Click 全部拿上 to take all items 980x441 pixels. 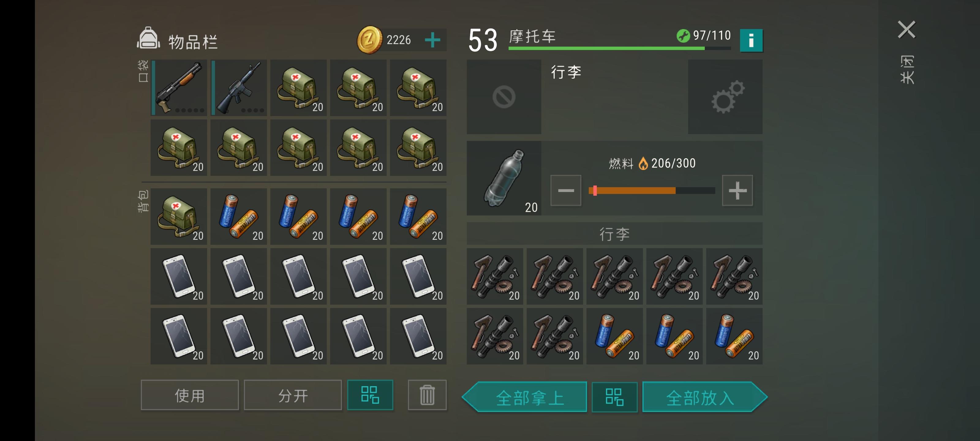[524, 397]
